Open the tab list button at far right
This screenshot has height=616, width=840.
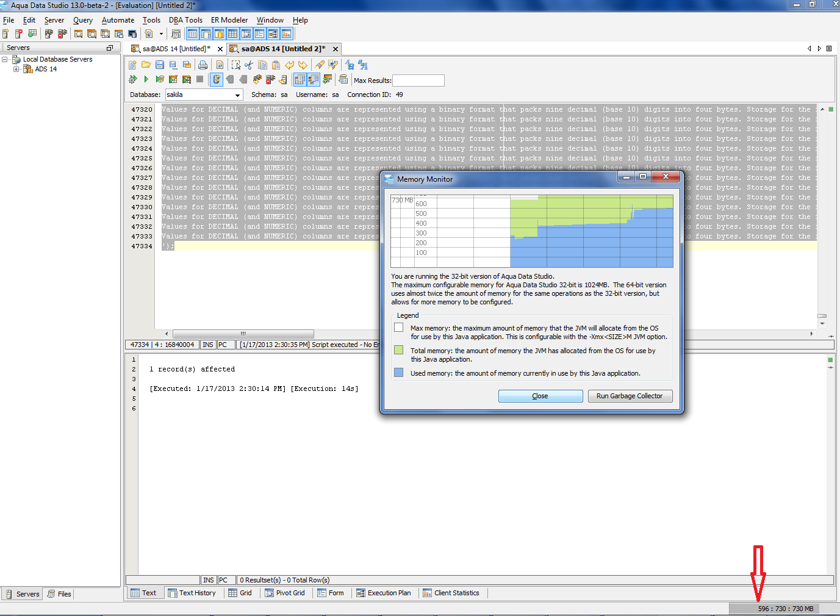[829, 48]
